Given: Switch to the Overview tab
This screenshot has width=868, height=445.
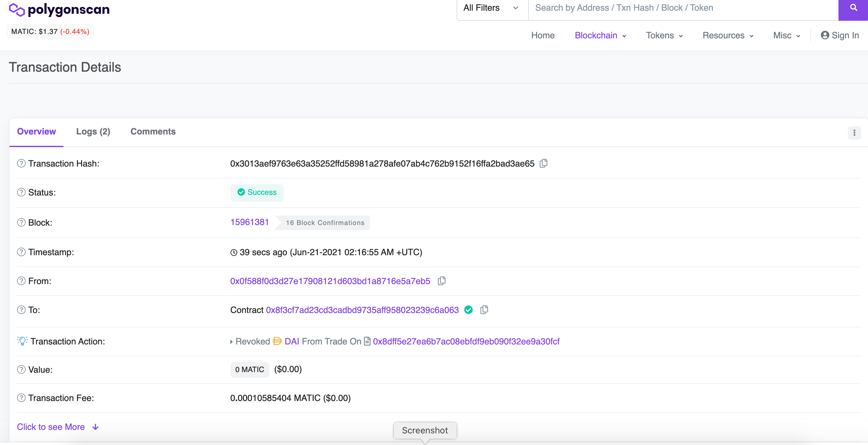Looking at the screenshot, I should (x=36, y=131).
